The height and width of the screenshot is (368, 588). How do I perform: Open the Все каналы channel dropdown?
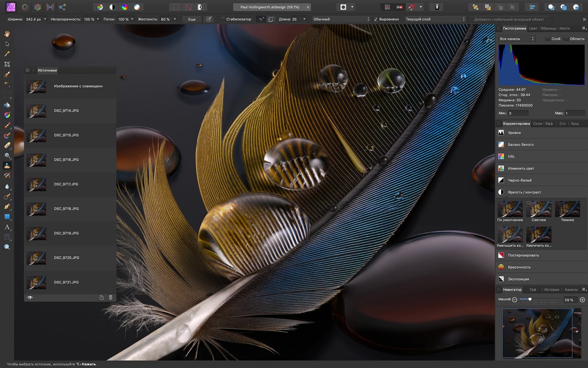[x=517, y=39]
